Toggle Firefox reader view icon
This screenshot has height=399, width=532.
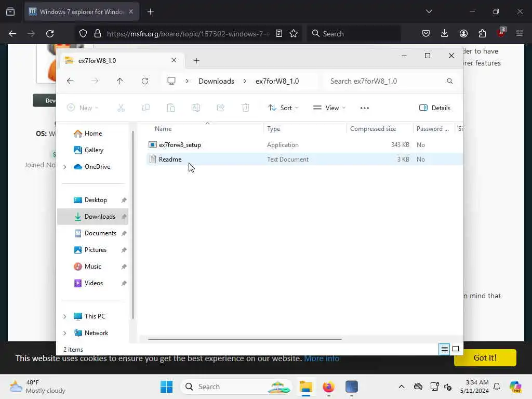pos(279,34)
